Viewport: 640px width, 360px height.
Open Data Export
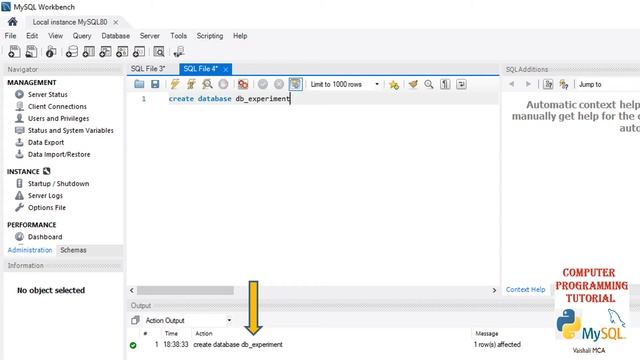(x=46, y=142)
